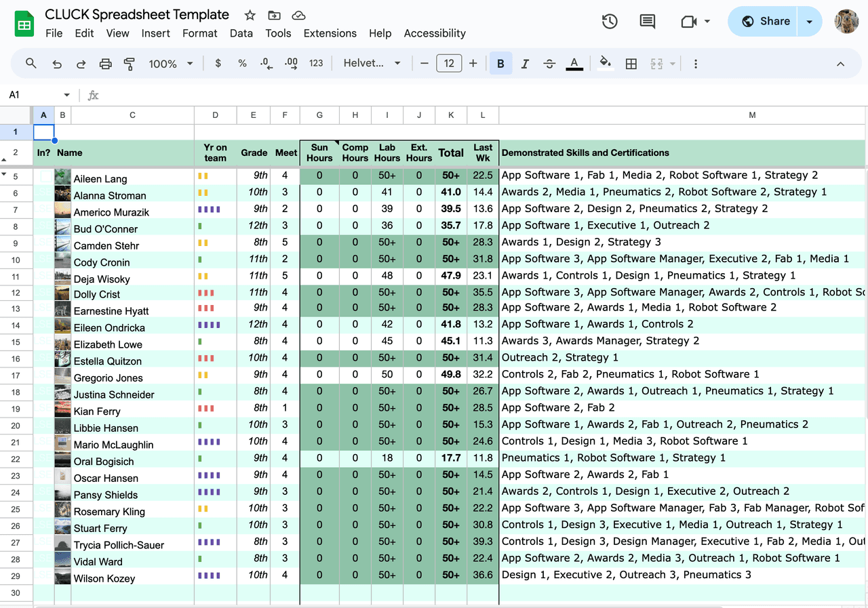Screen dimensions: 868x608
Task: Click the Share button
Action: 766,22
